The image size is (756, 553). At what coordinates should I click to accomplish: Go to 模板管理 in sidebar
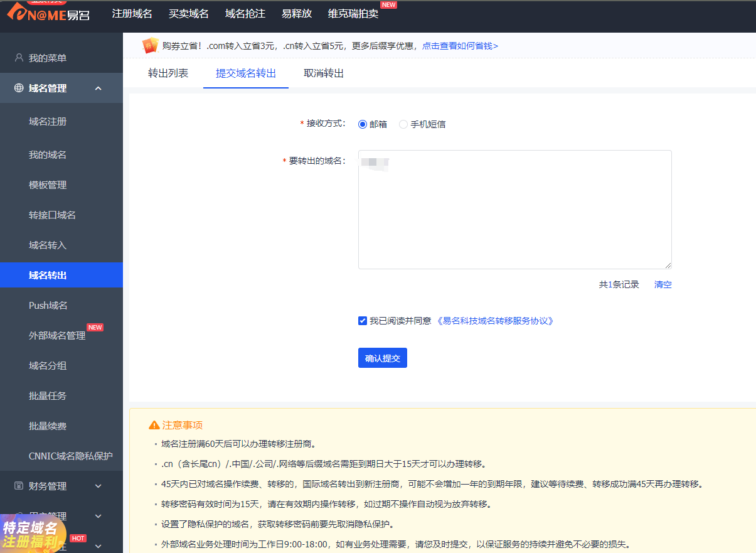click(x=48, y=185)
